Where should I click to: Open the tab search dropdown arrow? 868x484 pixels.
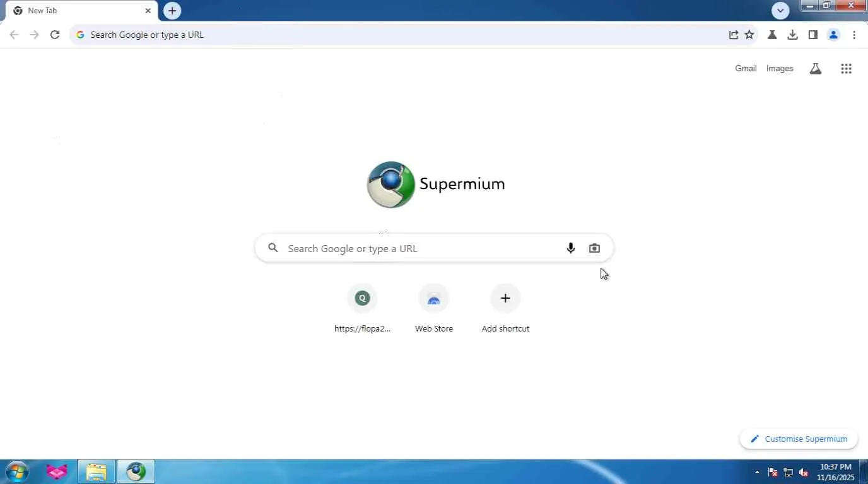pos(780,11)
